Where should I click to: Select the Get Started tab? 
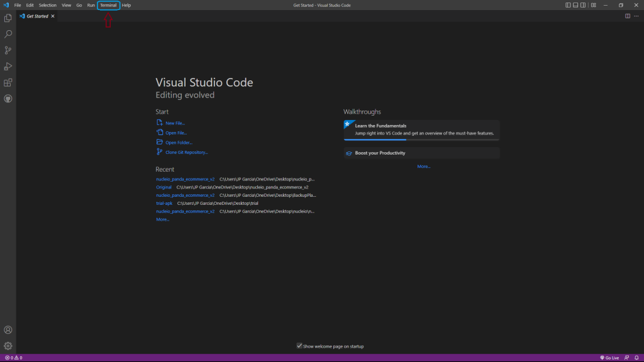37,16
